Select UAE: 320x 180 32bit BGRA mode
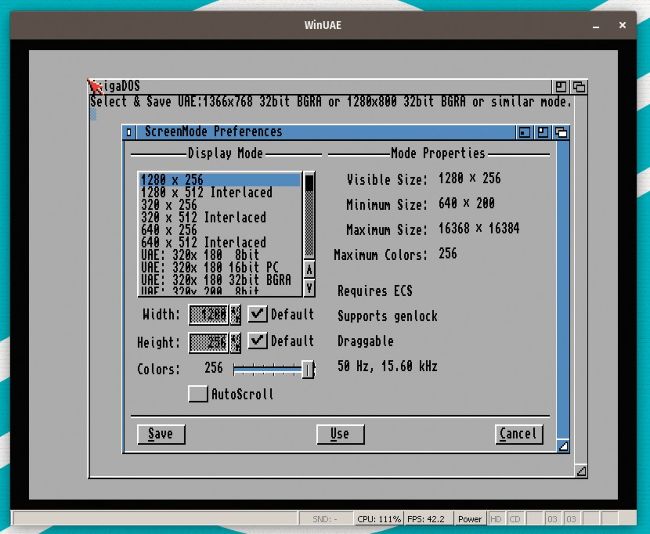The image size is (650, 534). (x=216, y=279)
